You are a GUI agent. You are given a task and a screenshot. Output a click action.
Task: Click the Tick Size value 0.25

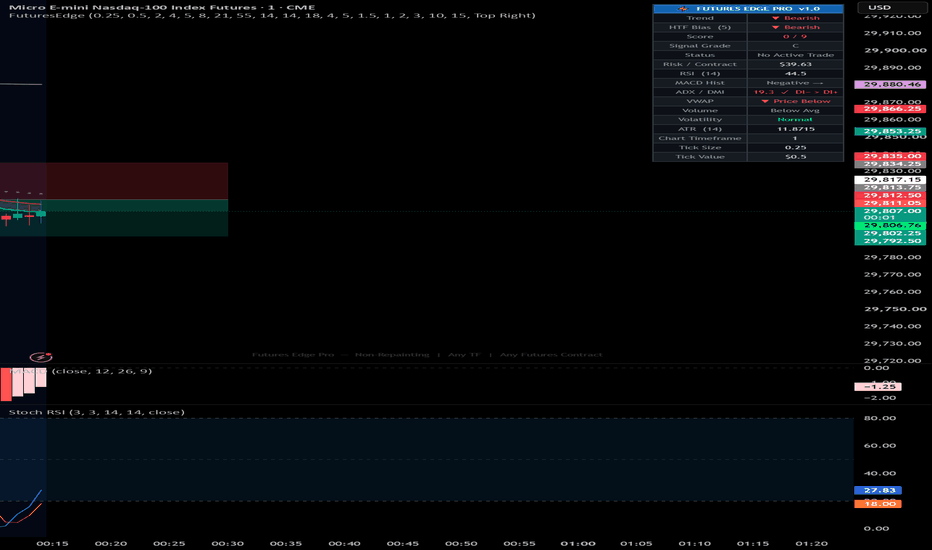pos(795,147)
